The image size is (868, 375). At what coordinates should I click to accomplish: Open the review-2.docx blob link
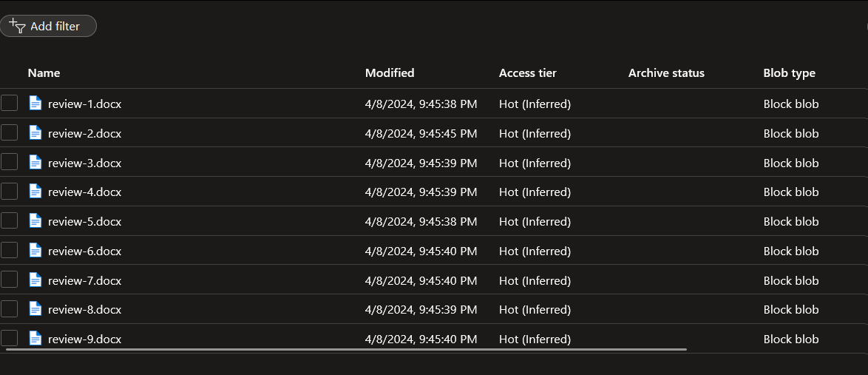[x=85, y=133]
